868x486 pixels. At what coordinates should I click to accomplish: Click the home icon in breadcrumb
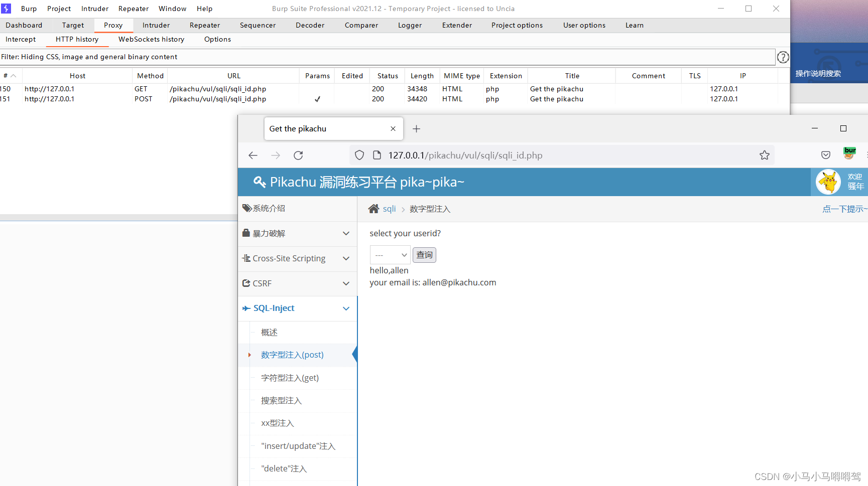(x=374, y=209)
